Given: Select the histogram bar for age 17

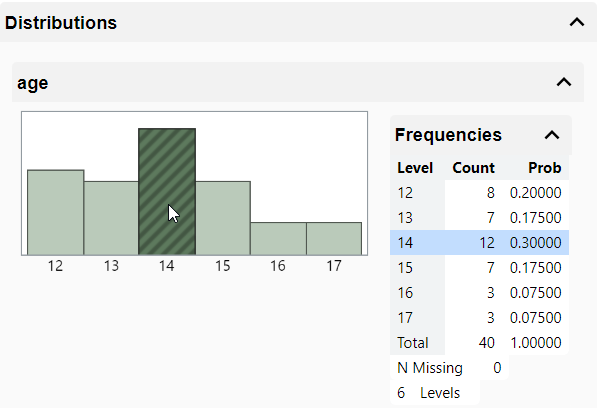Looking at the screenshot, I should pos(334,239).
